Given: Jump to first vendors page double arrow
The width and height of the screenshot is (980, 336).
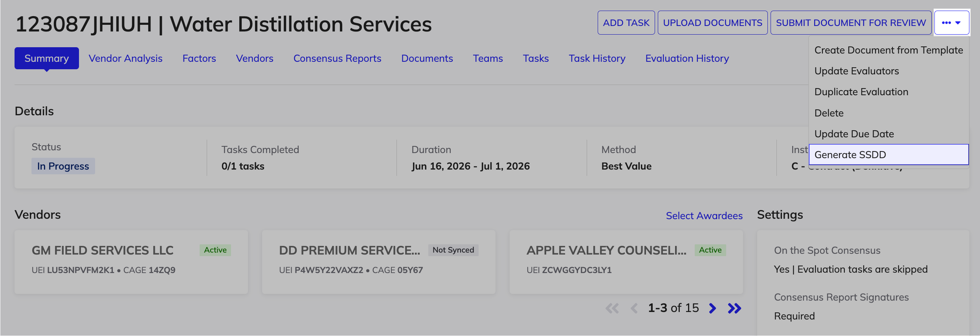Looking at the screenshot, I should [612, 308].
